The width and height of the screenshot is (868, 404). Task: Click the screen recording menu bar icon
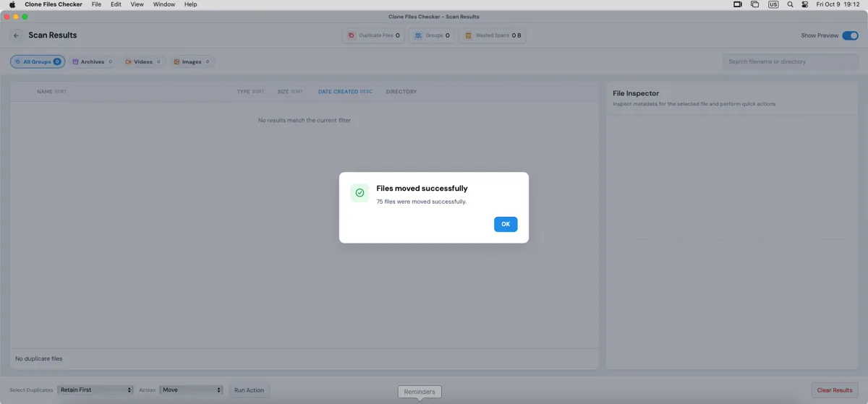coord(738,4)
